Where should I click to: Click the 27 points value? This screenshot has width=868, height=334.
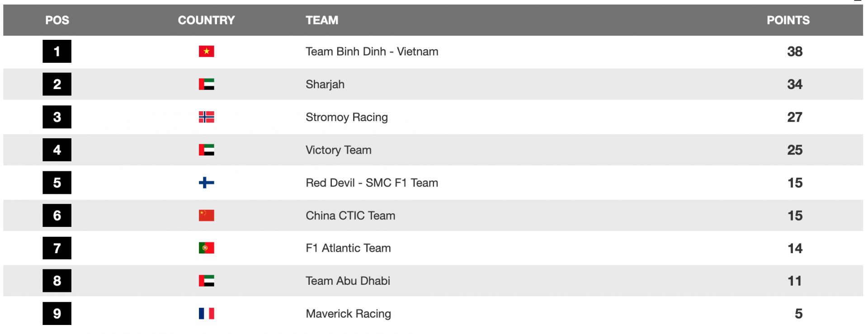[x=795, y=117]
